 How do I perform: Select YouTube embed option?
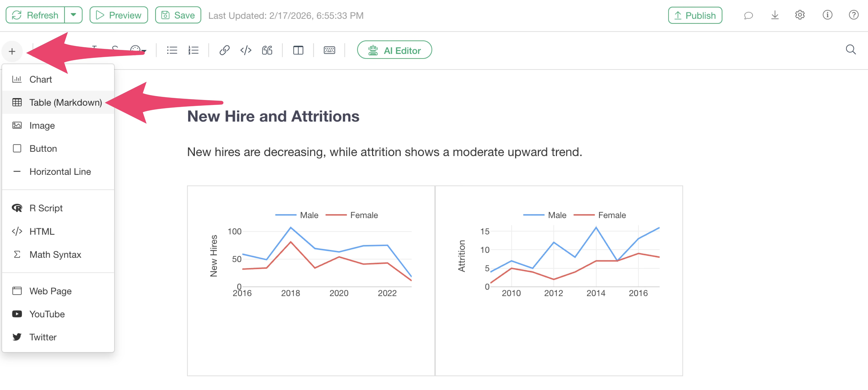point(47,314)
